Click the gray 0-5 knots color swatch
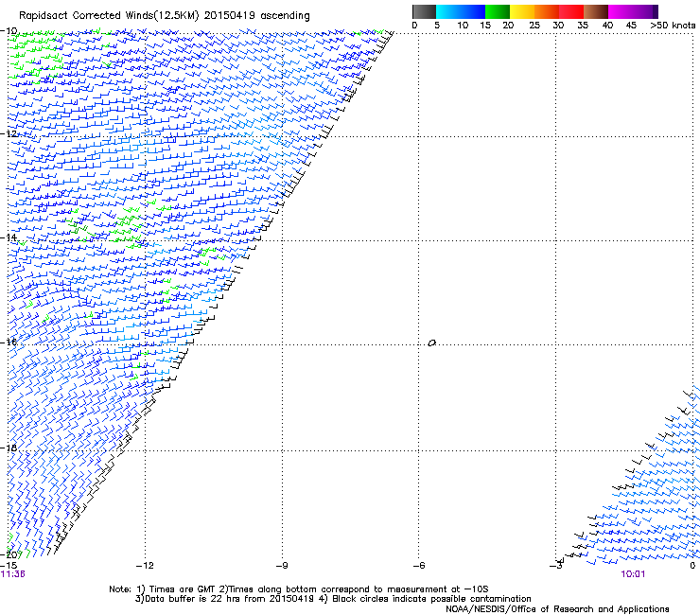This screenshot has height=615, width=700. coord(424,11)
